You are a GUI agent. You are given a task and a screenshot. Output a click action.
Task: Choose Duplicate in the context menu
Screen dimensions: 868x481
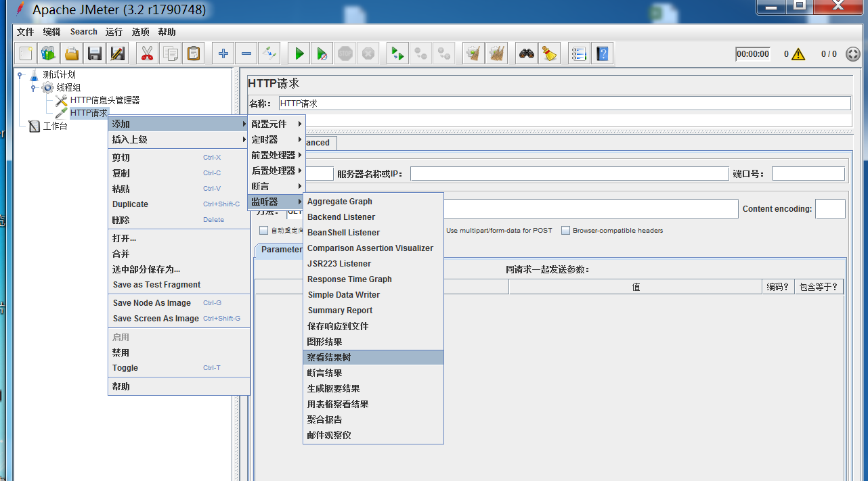(179, 204)
